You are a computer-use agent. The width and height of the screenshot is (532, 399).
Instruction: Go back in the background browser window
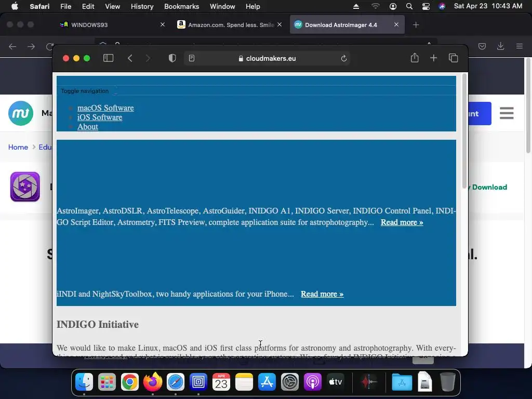[12, 46]
